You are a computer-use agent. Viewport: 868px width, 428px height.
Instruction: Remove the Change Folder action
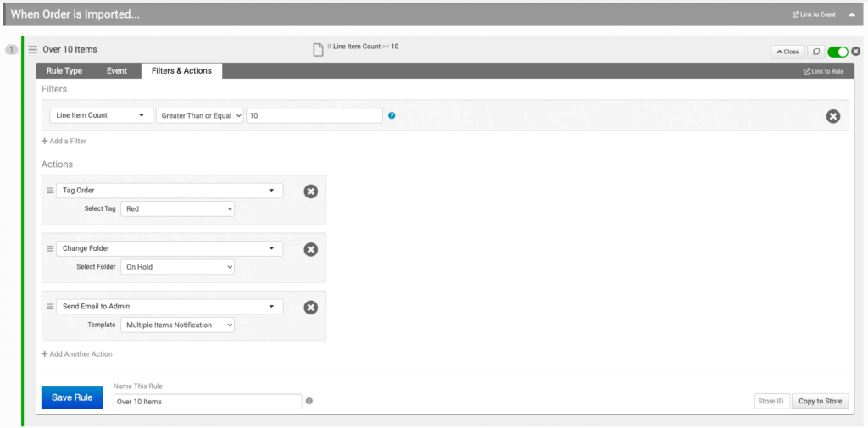(x=310, y=249)
